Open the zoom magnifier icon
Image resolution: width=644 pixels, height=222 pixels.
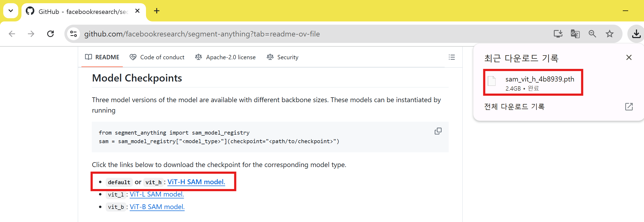pyautogui.click(x=592, y=34)
